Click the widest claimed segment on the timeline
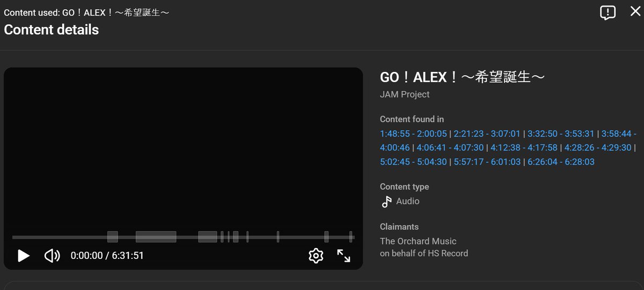Image resolution: width=644 pixels, height=290 pixels. (x=156, y=237)
